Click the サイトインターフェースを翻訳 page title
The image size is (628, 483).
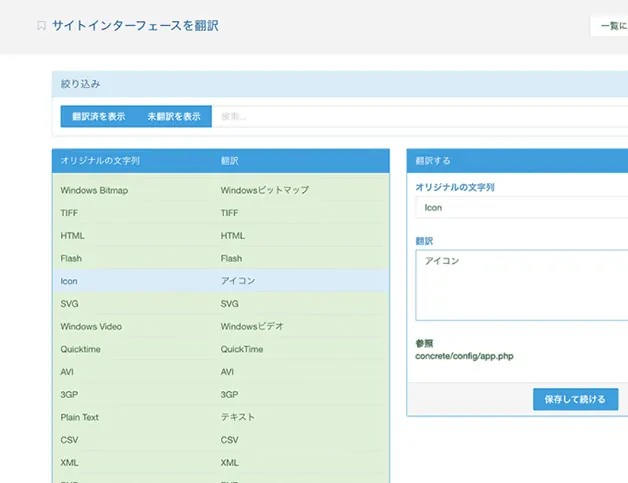135,26
